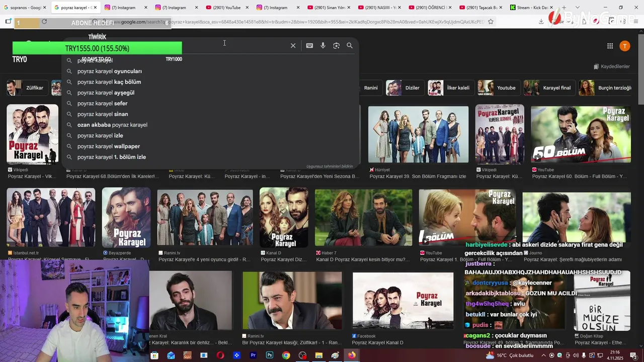Open Facebook Poyraz Karayel Kanal D image

(x=403, y=301)
